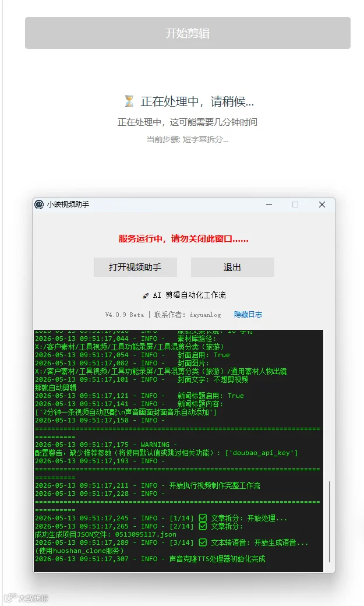Click the WARNING log line about doubao_api_key
Viewport: 364px width, 606px height.
pos(166,449)
